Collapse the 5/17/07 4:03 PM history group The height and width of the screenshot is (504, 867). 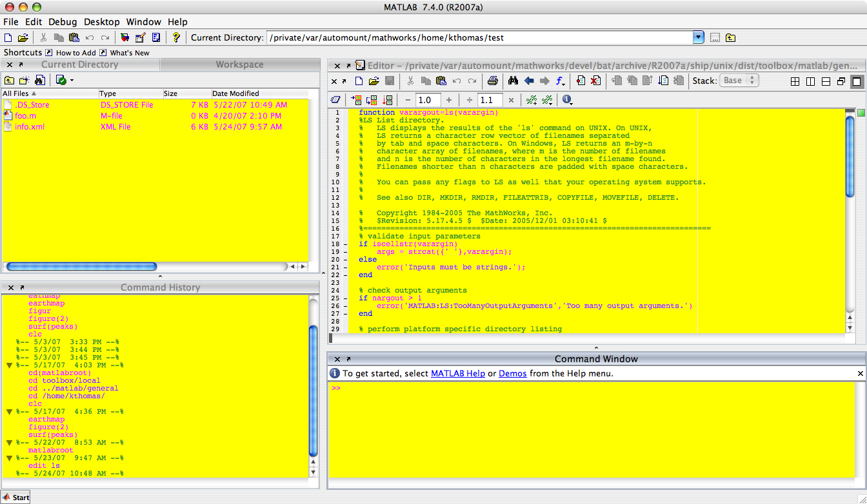[10, 365]
